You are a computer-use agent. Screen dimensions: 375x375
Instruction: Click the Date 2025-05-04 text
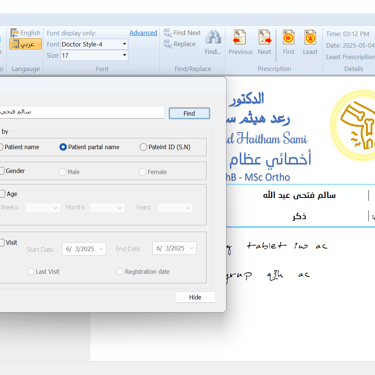350,45
